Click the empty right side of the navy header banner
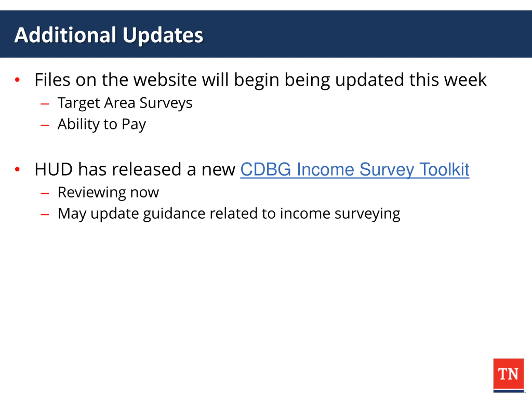 tap(373, 34)
